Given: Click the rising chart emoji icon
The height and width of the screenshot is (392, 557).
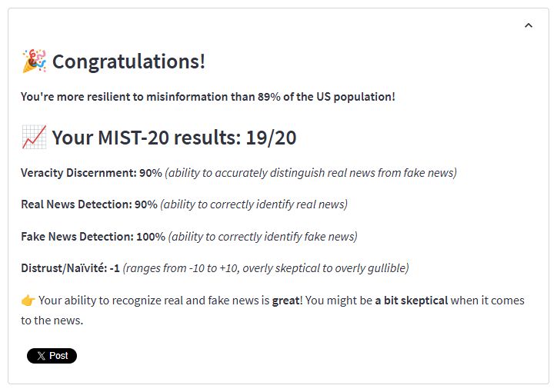Looking at the screenshot, I should point(34,137).
